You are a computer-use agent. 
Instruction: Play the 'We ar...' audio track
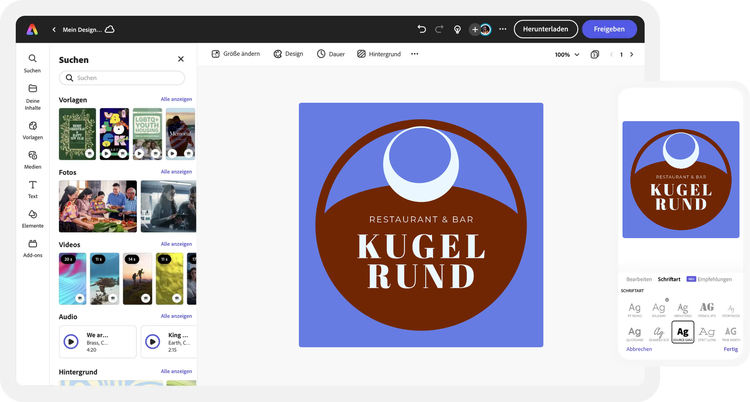[71, 341]
